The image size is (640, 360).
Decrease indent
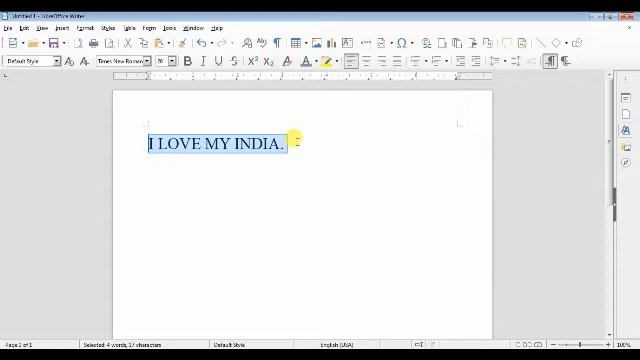476,61
